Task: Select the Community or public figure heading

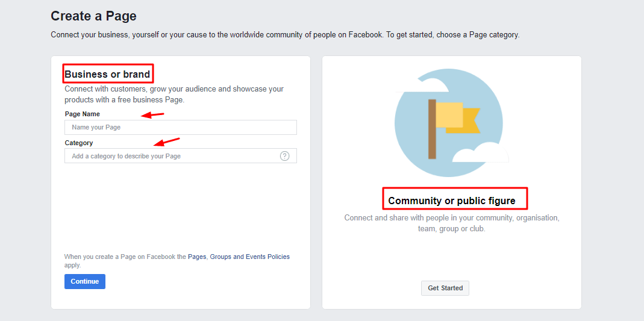Action: click(452, 201)
